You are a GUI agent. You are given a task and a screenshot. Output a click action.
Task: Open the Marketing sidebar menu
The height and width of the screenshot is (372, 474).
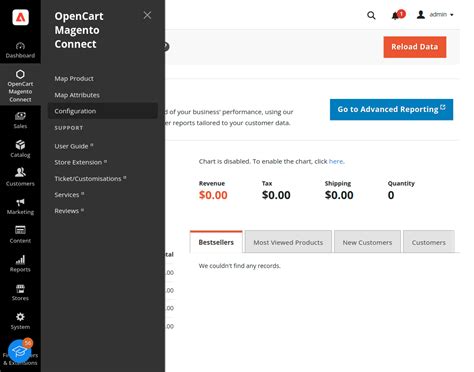click(x=20, y=206)
